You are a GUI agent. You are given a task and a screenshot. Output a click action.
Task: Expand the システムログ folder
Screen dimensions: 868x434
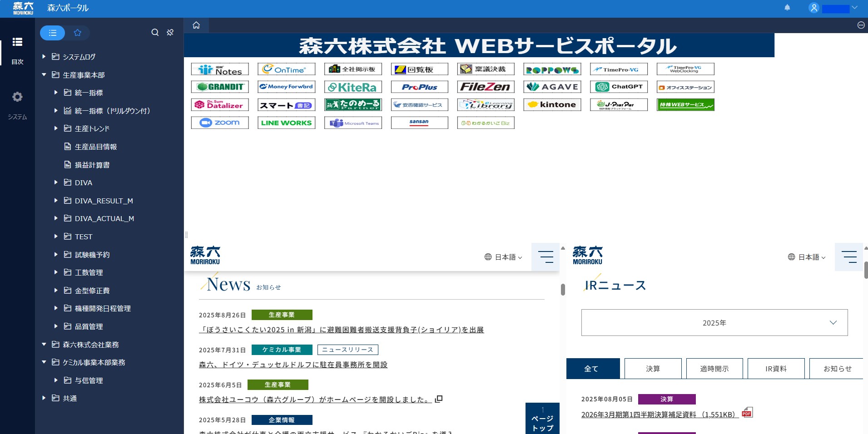point(44,57)
